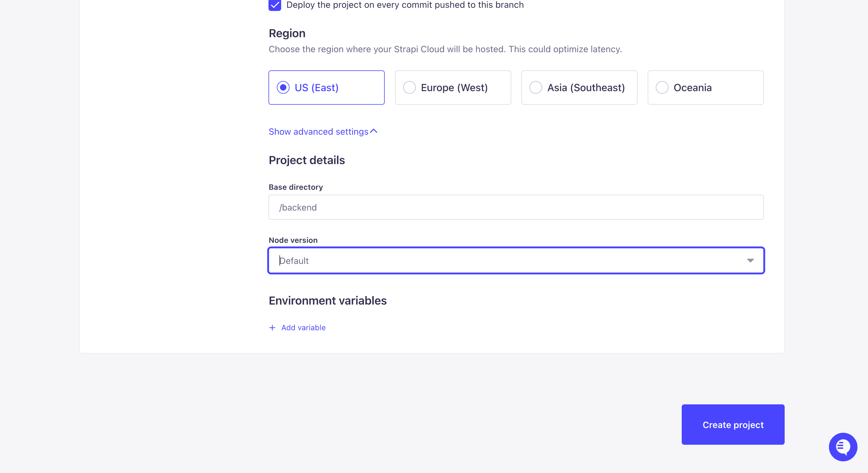The height and width of the screenshot is (473, 868).
Task: Click the Show advanced settings link
Action: coord(318,132)
